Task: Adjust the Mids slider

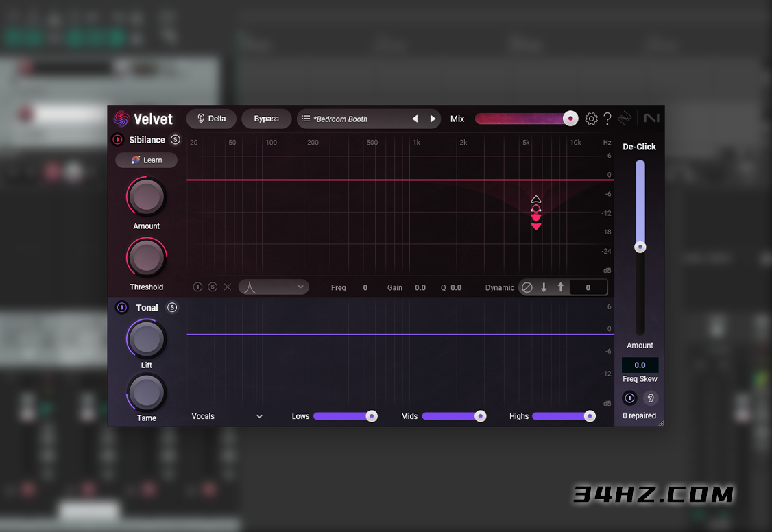Action: click(454, 416)
